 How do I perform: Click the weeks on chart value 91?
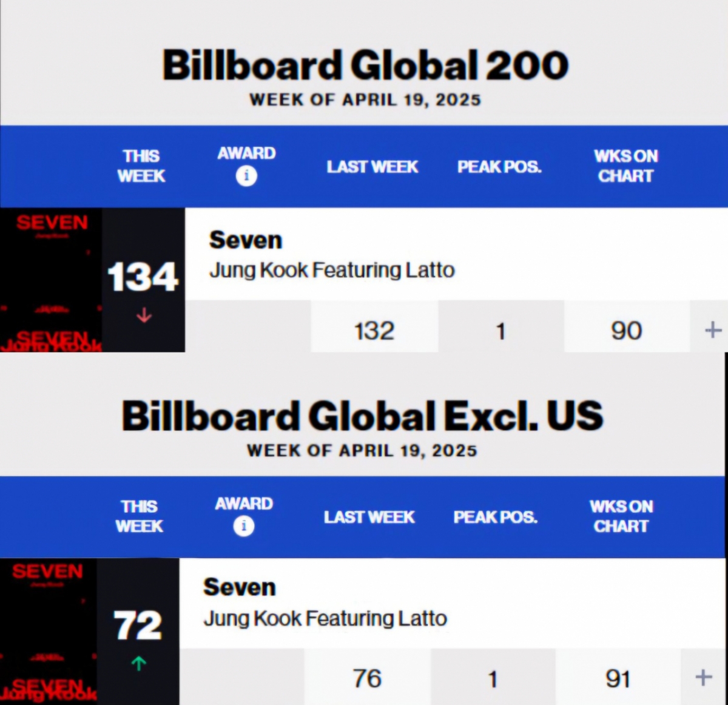coord(618,678)
